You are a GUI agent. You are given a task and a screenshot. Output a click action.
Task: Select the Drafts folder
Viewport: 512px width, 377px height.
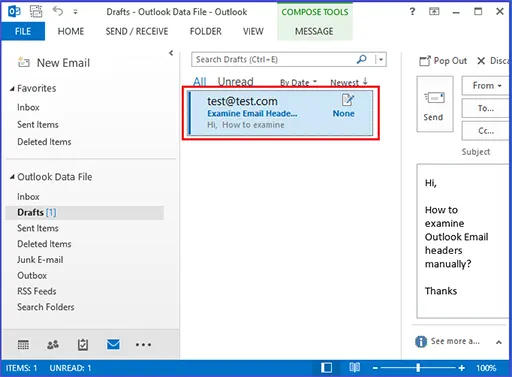tap(85, 212)
